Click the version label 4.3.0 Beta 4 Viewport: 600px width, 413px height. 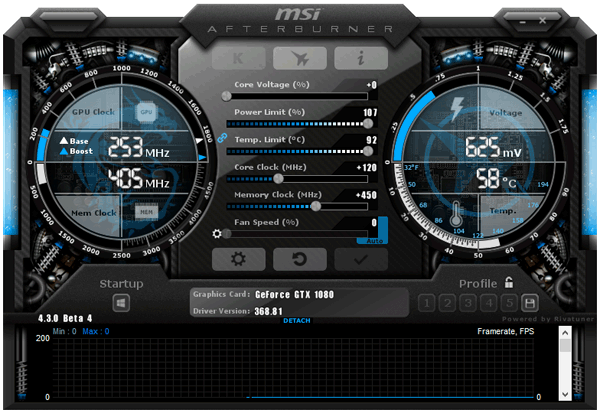(x=65, y=318)
